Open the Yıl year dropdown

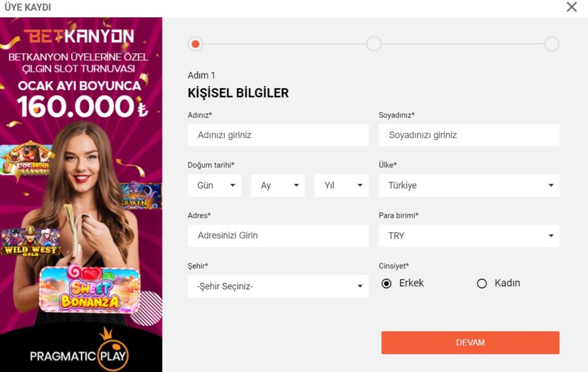click(x=342, y=186)
